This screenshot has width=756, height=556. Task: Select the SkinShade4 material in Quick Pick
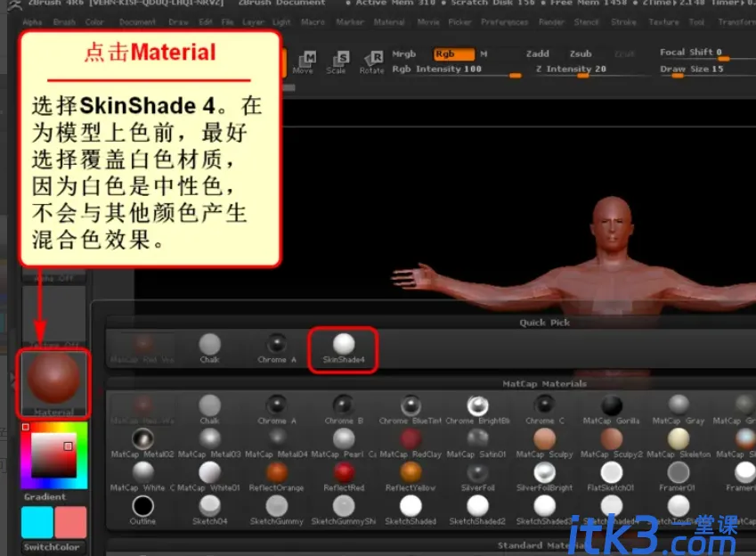[x=344, y=349]
